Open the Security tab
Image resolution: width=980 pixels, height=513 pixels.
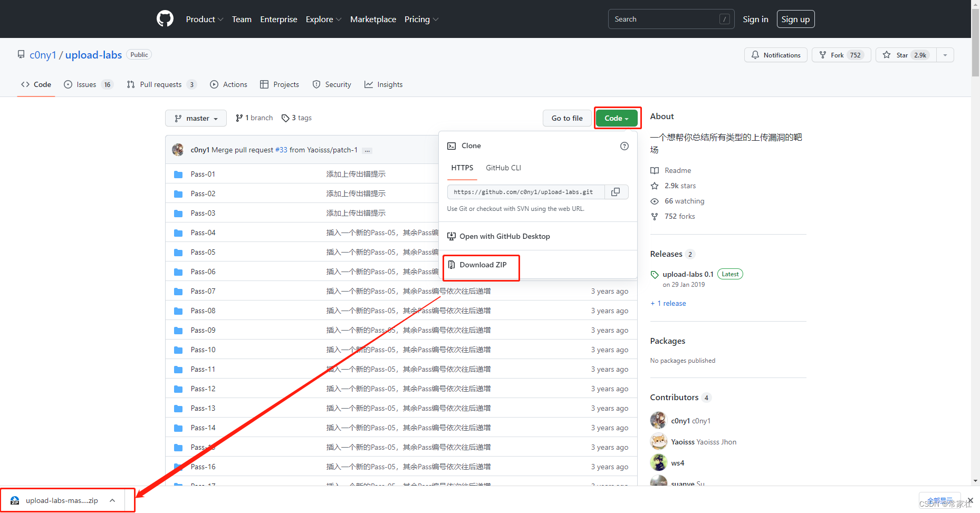pos(332,84)
